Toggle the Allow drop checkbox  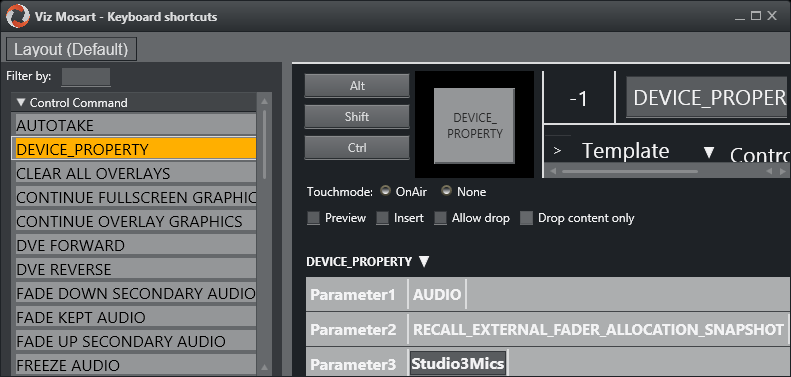pyautogui.click(x=441, y=218)
